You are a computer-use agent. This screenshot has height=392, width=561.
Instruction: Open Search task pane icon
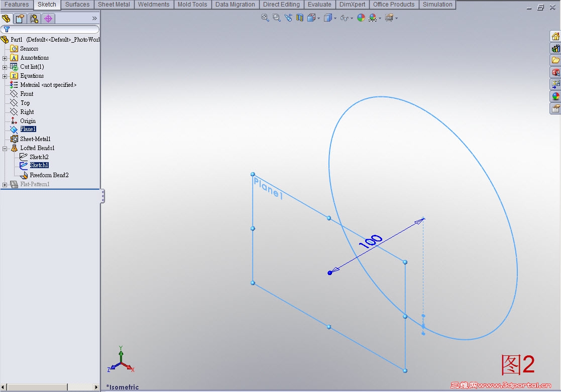[555, 72]
